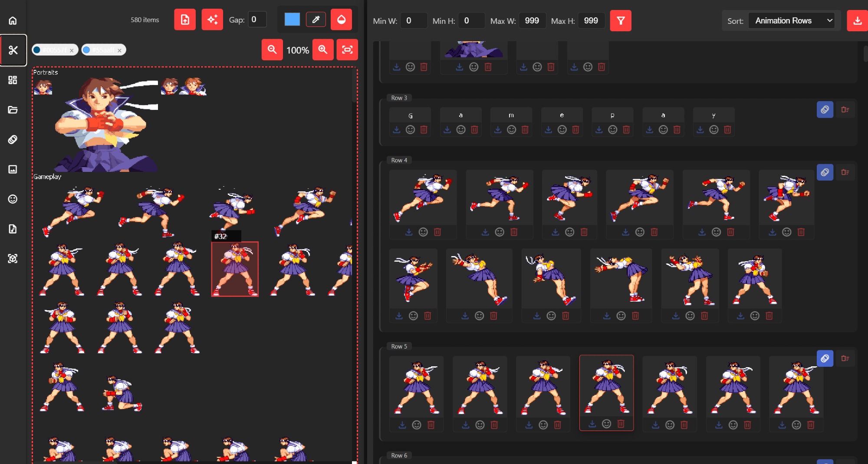Screen dimensions: 868x464
Task: Run the auto-detect sparkles button
Action: pos(212,20)
